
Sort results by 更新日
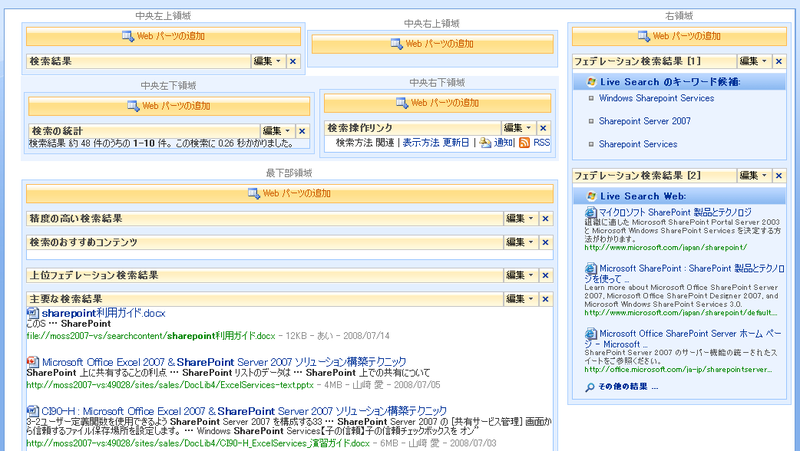point(456,143)
